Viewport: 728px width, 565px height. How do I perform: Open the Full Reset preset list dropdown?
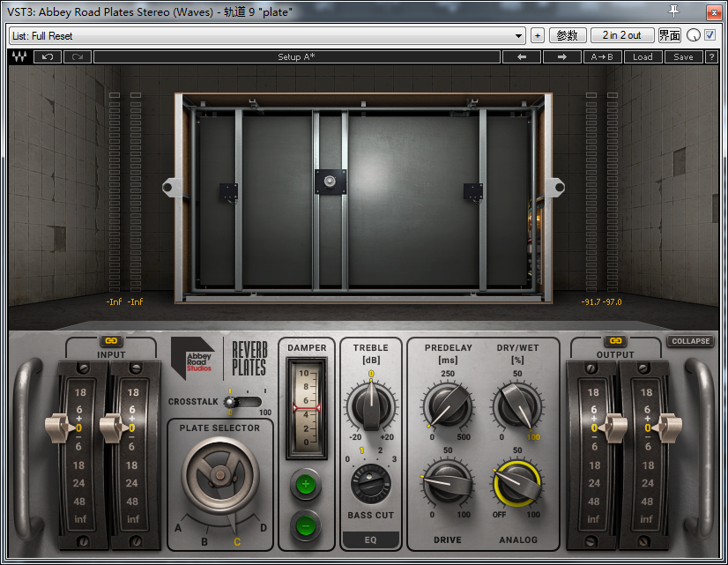[267, 36]
